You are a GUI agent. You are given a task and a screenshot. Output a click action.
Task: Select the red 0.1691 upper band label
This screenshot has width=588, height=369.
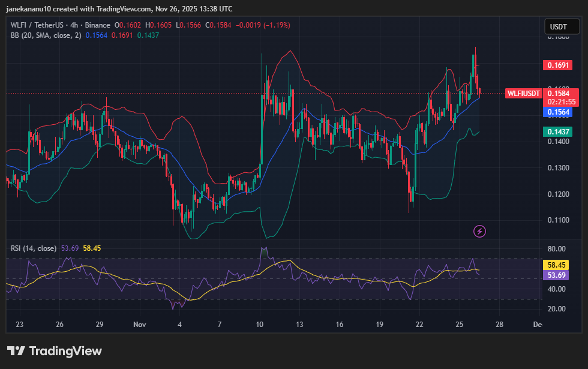point(557,65)
